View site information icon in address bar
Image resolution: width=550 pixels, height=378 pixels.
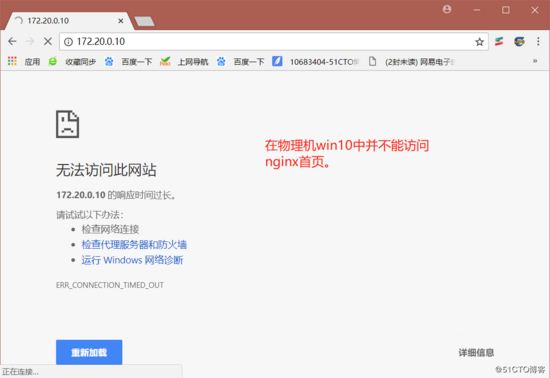[x=68, y=42]
